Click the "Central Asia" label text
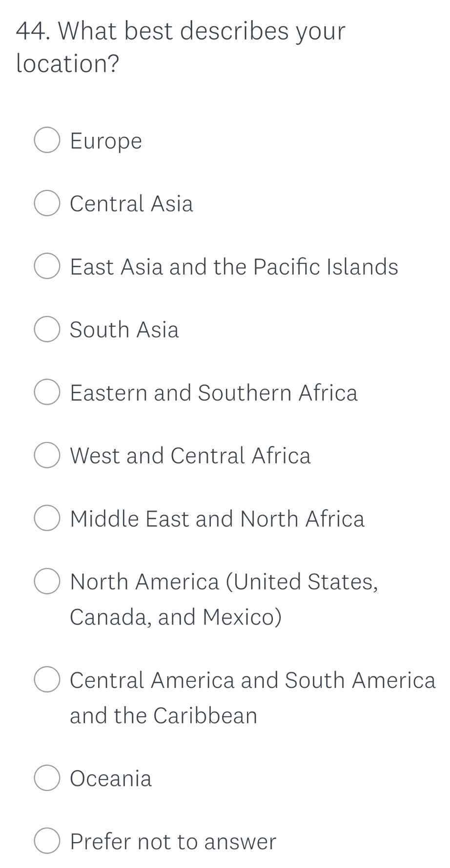The height and width of the screenshot is (868, 450). (x=131, y=204)
